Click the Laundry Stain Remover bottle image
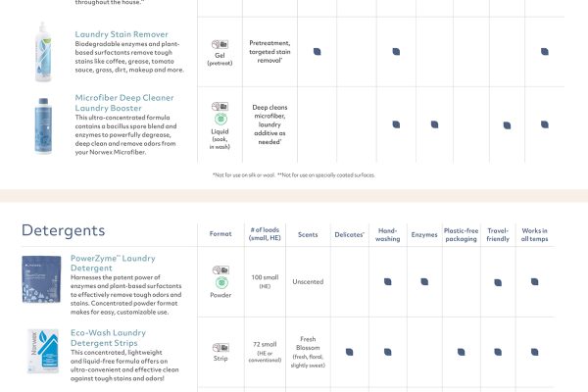 pos(42,38)
